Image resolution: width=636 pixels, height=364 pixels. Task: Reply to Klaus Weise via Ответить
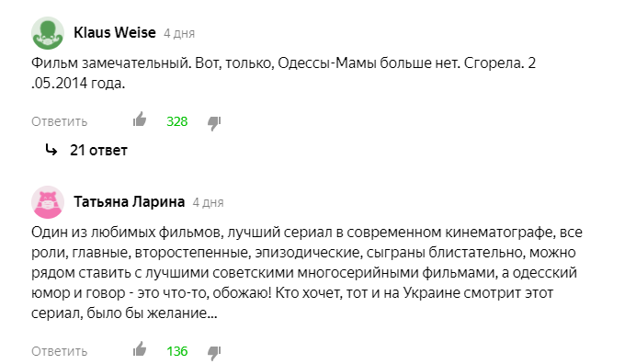point(59,121)
